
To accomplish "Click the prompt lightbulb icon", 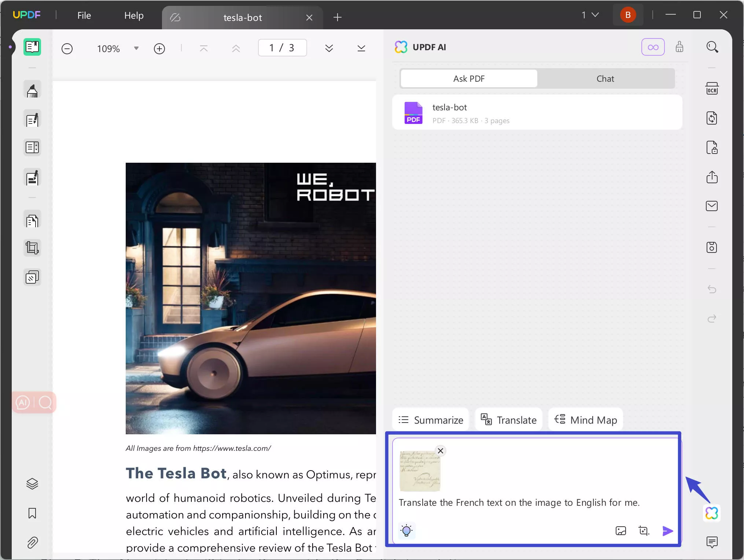I will click(406, 530).
